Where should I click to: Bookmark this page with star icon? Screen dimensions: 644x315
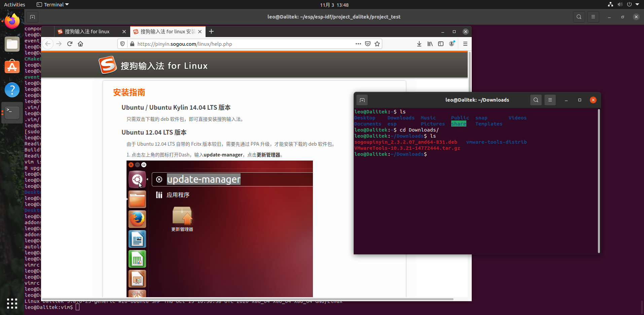pos(377,44)
